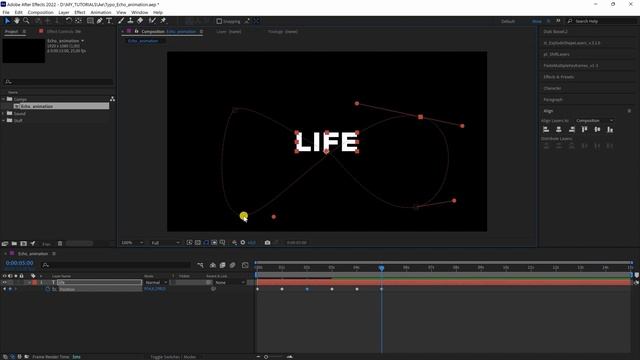Expand the Sound folder in Project panel

[x=4, y=113]
